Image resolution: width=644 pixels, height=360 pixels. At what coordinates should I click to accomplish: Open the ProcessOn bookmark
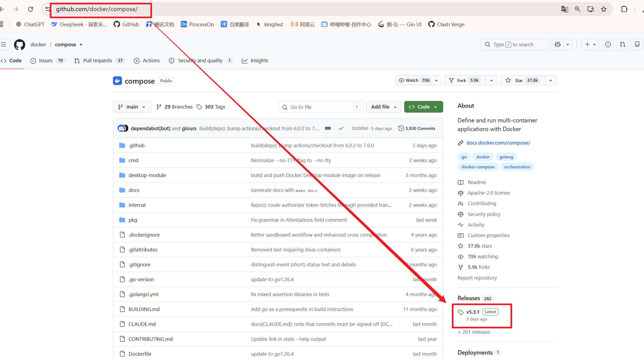197,24
